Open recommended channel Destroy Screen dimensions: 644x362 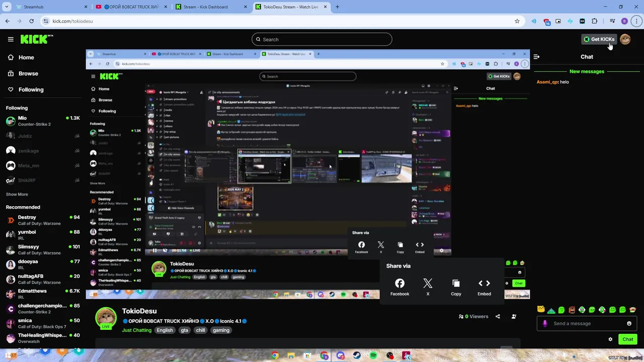(43, 220)
